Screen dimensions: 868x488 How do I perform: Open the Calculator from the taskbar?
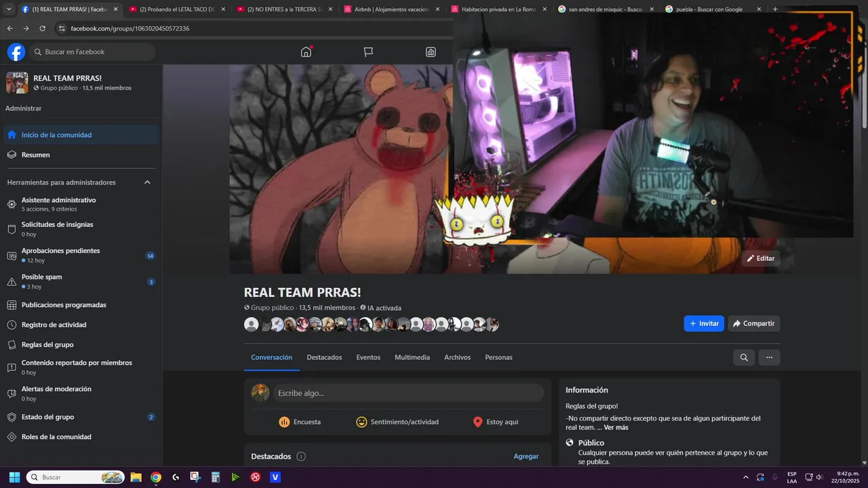216,477
